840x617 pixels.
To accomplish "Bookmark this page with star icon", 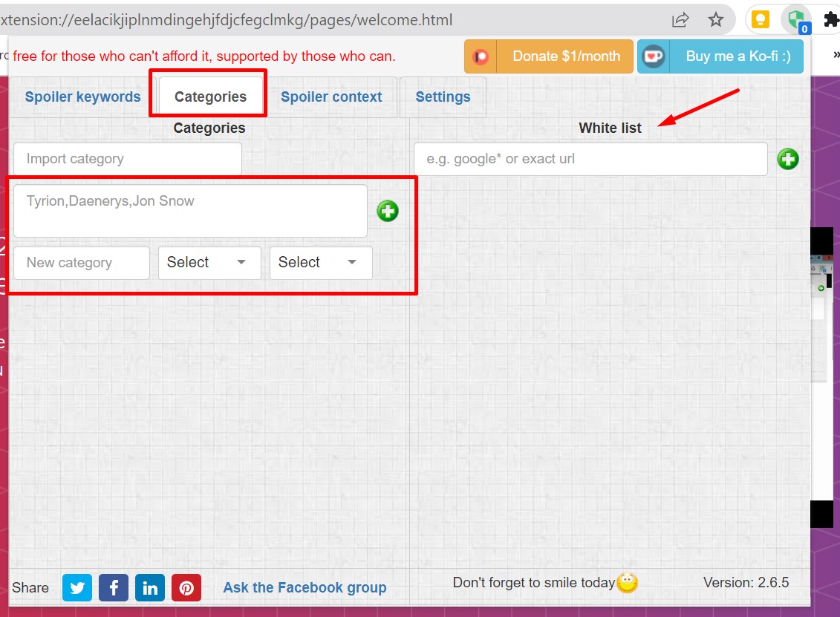I will point(716,20).
